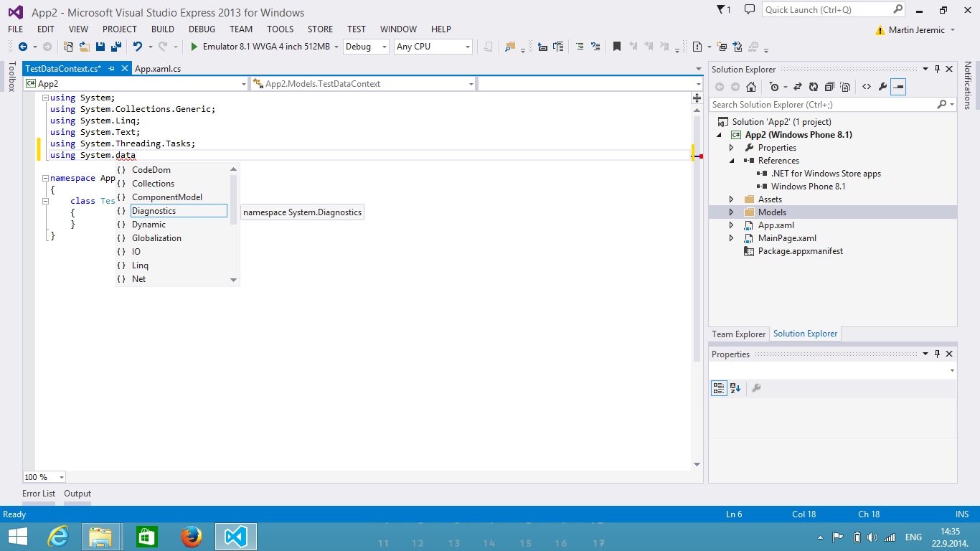
Task: Open the emulator target dropdown arrow
Action: tap(336, 47)
